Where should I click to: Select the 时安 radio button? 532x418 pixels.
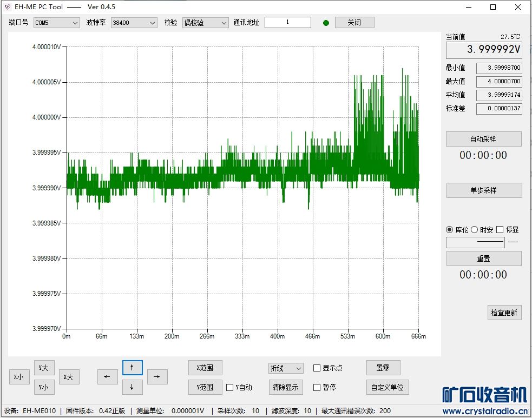click(474, 229)
